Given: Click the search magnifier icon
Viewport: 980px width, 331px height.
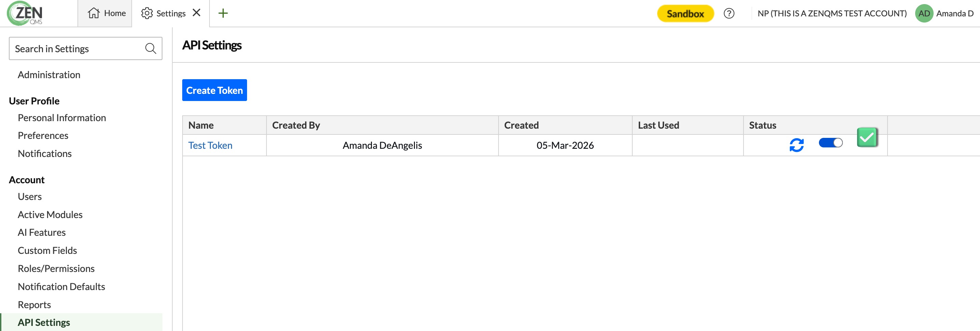Looking at the screenshot, I should coord(151,48).
